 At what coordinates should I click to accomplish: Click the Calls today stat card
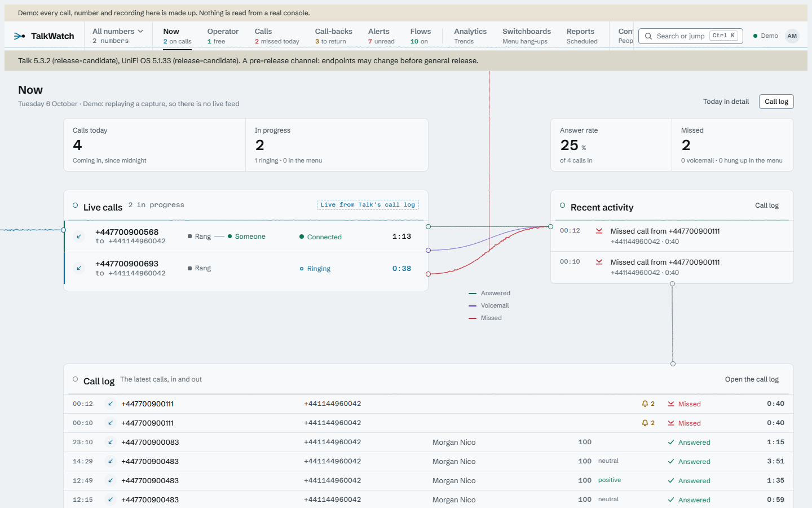(155, 145)
